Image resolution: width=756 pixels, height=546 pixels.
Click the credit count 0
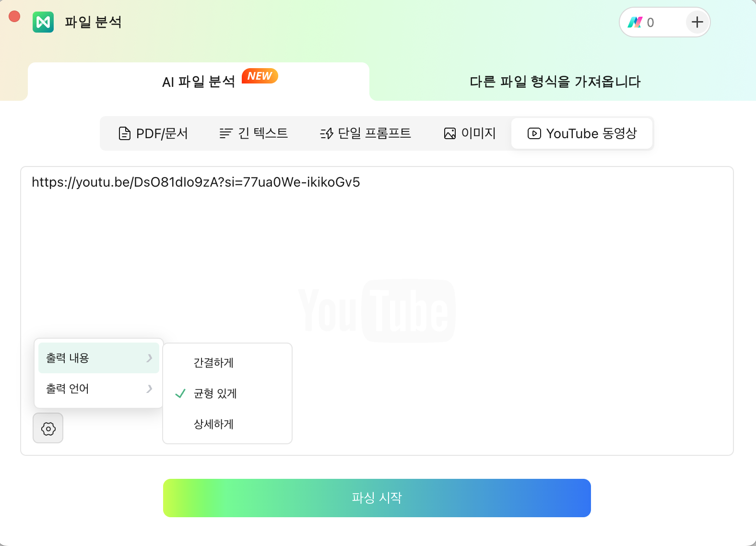tap(650, 23)
